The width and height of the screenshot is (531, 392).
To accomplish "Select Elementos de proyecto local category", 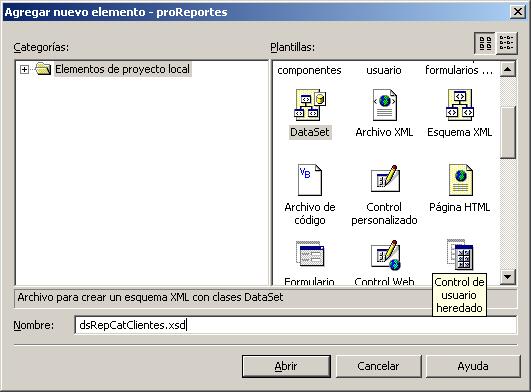I will pyautogui.click(x=122, y=69).
